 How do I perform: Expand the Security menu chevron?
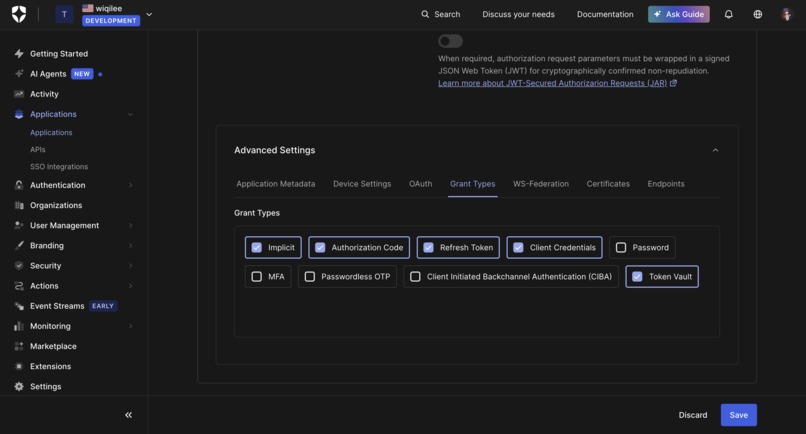131,265
